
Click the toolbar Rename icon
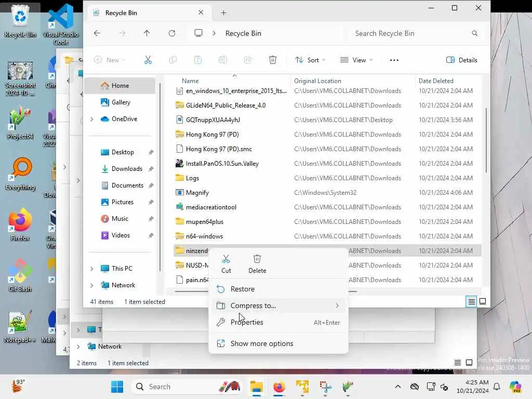click(x=222, y=60)
